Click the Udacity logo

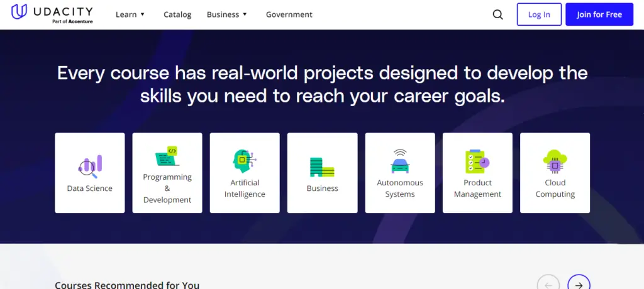pyautogui.click(x=52, y=14)
